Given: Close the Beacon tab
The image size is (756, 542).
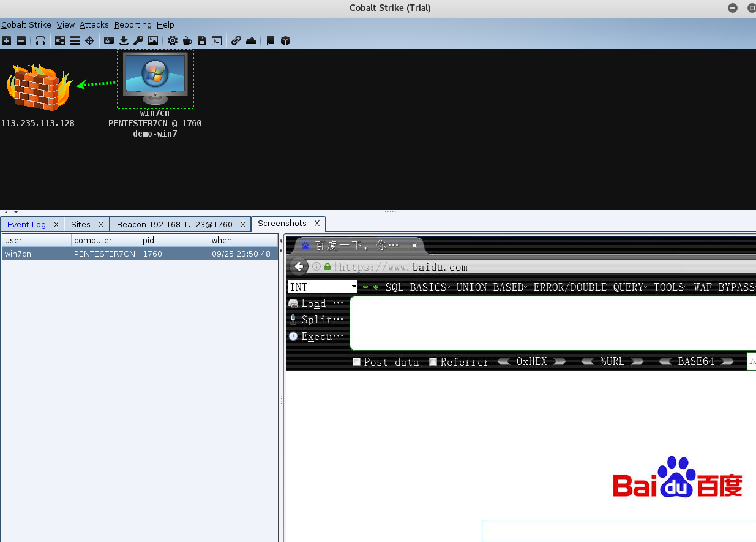Looking at the screenshot, I should 243,225.
